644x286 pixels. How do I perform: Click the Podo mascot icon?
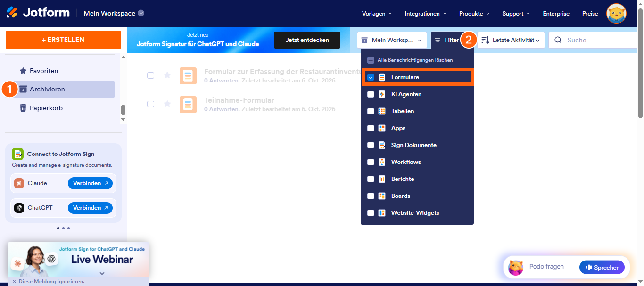pos(516,268)
